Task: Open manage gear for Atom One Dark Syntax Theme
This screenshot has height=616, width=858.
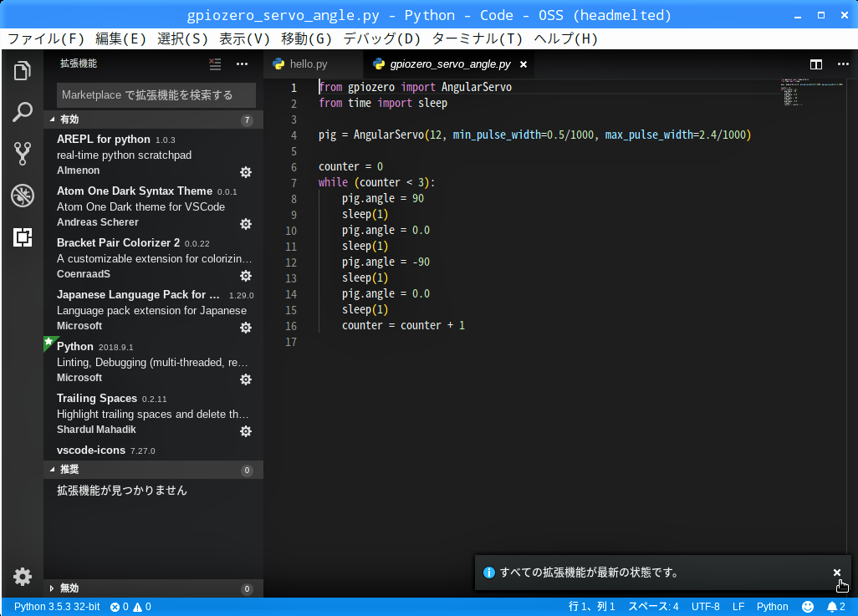Action: coord(246,224)
